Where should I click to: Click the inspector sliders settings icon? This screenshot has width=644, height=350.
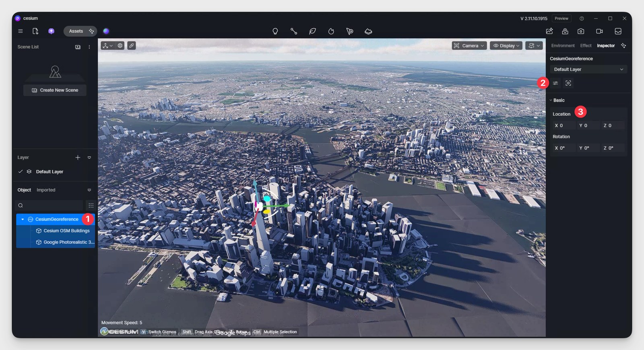pyautogui.click(x=555, y=83)
